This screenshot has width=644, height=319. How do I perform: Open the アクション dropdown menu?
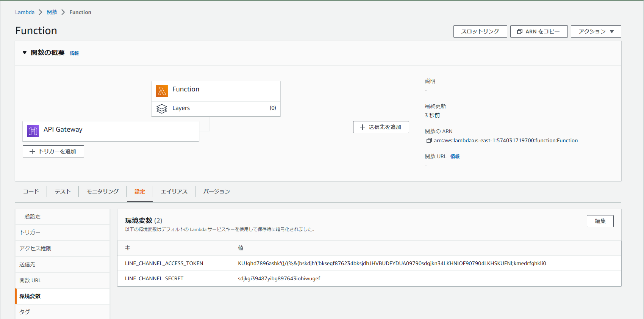tap(596, 31)
